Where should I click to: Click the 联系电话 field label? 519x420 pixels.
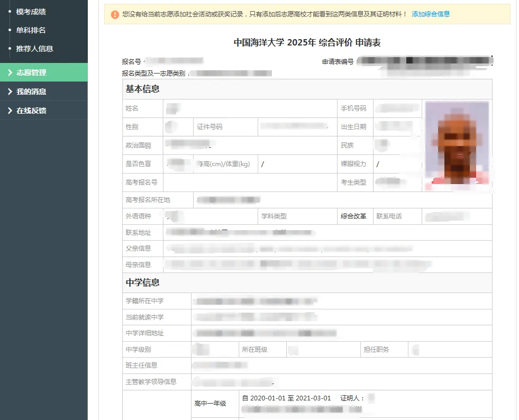389,216
